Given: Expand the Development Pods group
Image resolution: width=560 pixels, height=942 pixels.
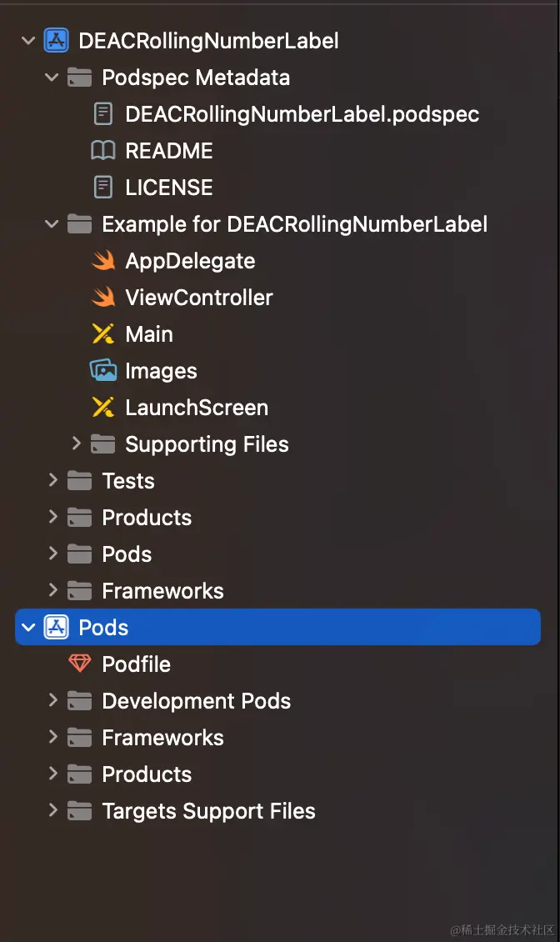Looking at the screenshot, I should pos(52,701).
